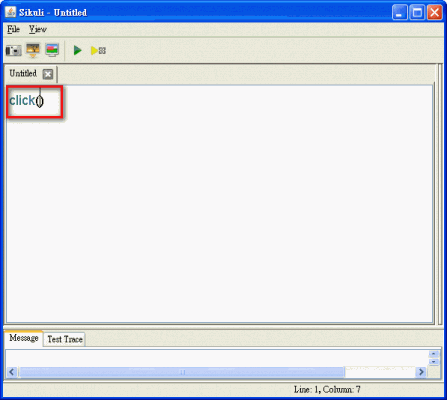Click the monitor picture region toolbar icon
Image resolution: width=447 pixels, height=400 pixels.
[52, 50]
